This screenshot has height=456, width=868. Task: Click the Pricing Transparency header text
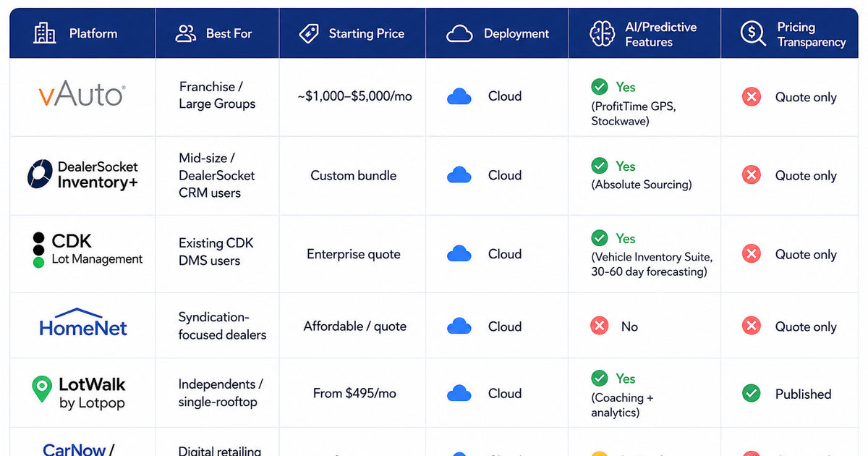(812, 34)
